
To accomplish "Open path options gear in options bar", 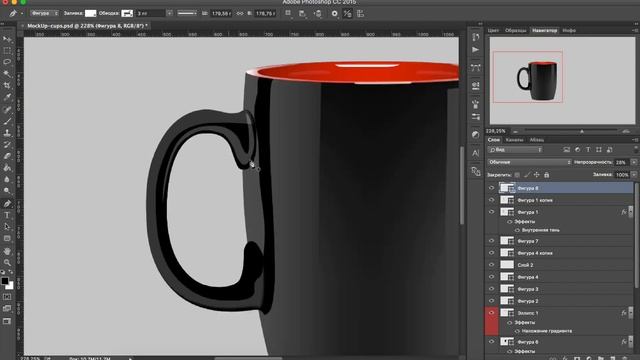I will (335, 13).
